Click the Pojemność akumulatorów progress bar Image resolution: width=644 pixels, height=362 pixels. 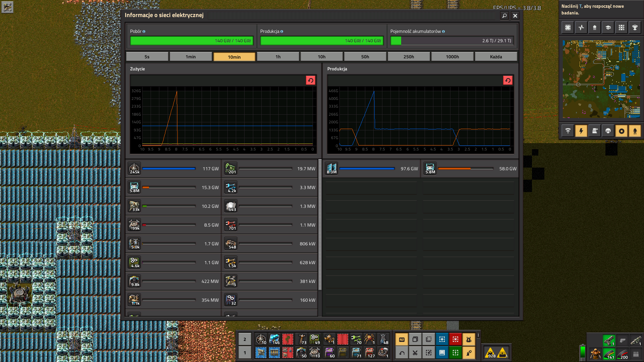click(x=451, y=41)
